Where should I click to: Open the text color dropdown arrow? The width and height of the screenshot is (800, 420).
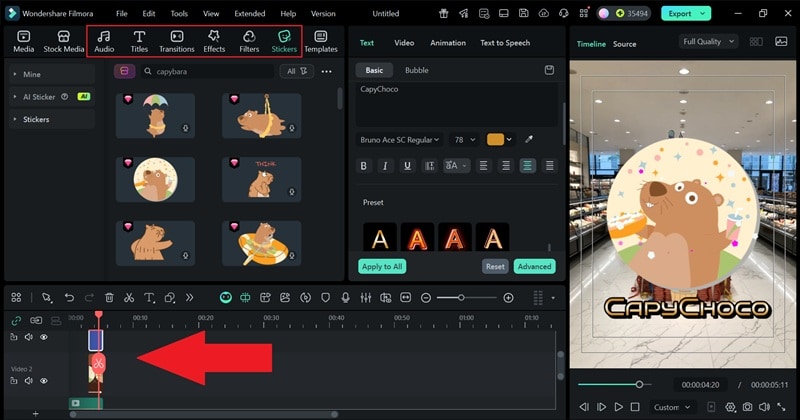point(509,140)
